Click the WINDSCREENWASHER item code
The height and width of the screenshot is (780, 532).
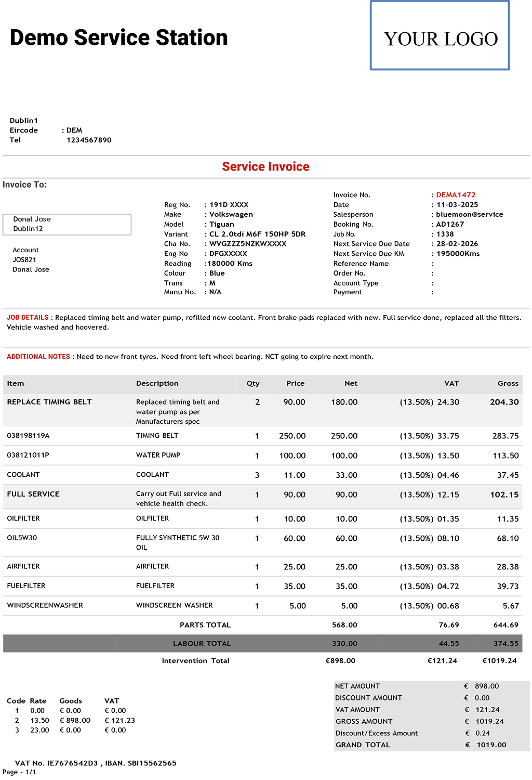click(x=45, y=605)
